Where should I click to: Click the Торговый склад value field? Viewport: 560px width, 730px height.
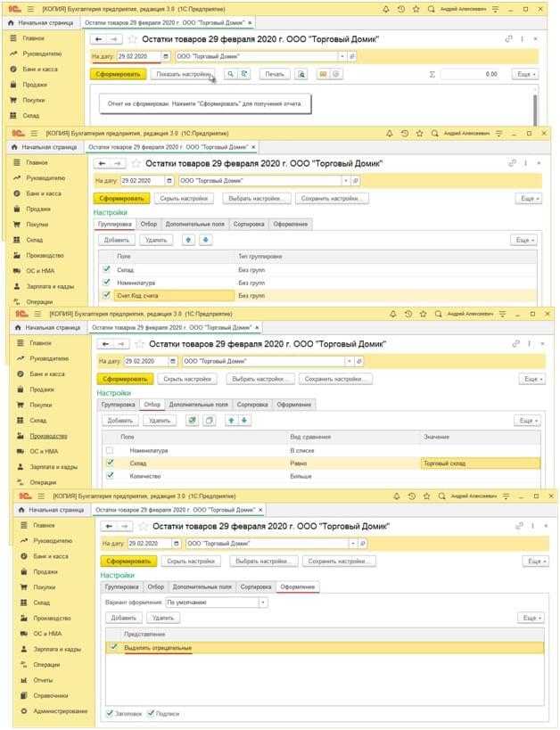(479, 463)
